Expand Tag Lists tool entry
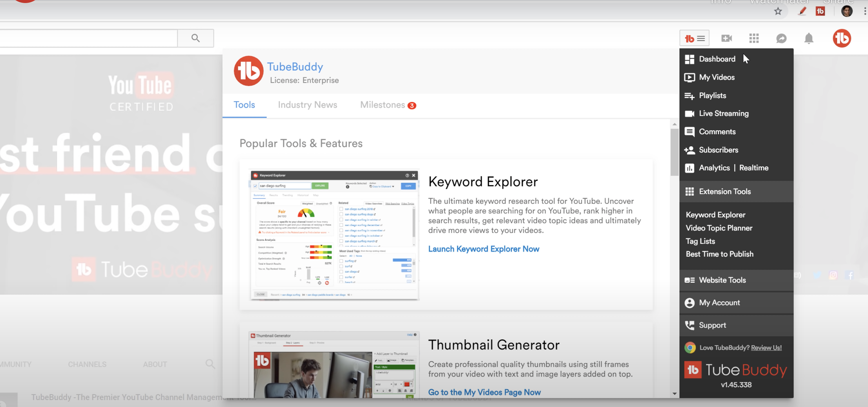This screenshot has width=868, height=407. point(700,241)
